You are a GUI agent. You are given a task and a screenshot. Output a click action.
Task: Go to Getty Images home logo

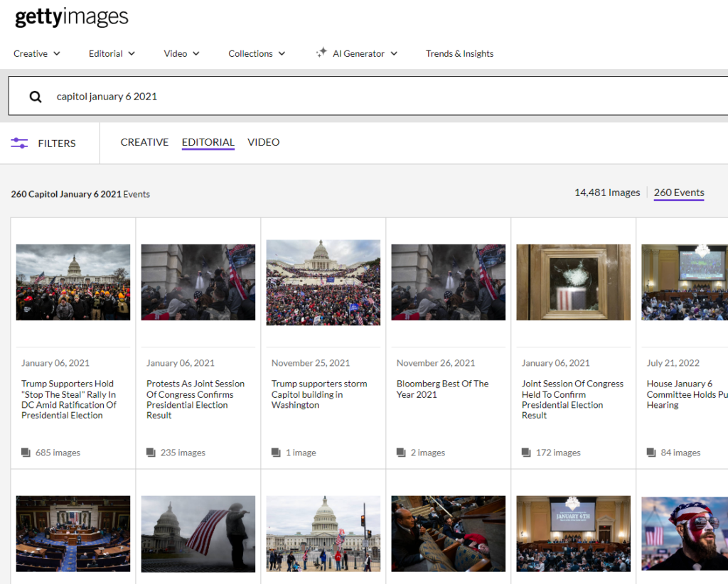[x=72, y=18]
